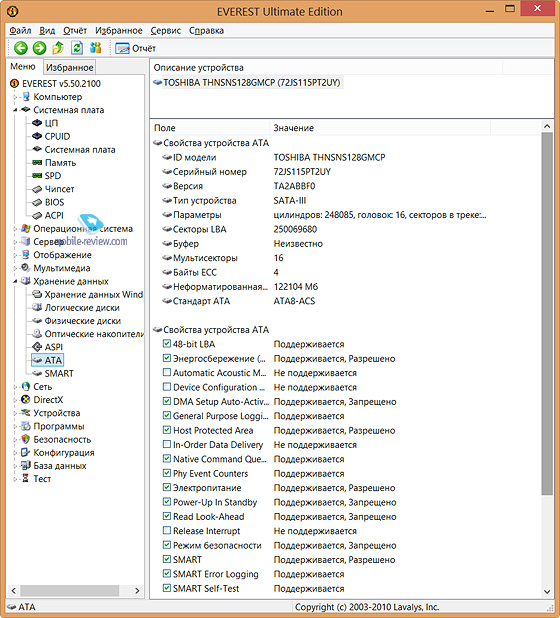Select the EVEREST v5.50.2100 root node
Screen dimensions: 560x618
tap(55, 84)
